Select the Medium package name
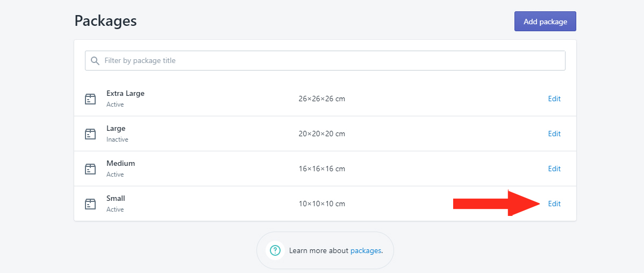The width and height of the screenshot is (644, 273). click(x=120, y=163)
